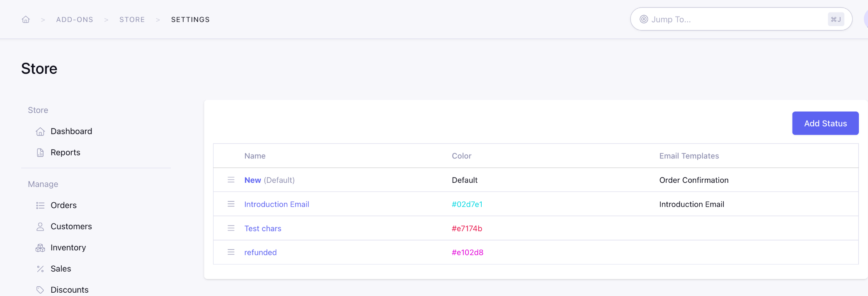Click the Orders list icon
The image size is (868, 296).
click(x=40, y=205)
